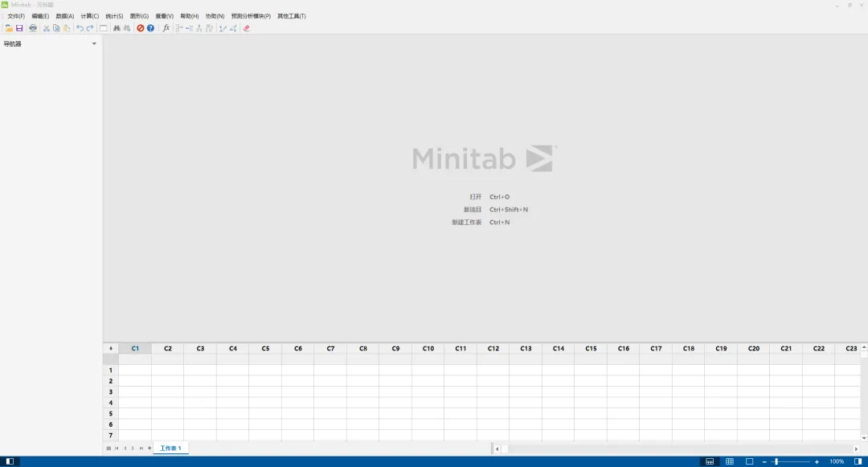Click the pink eraser clear cells icon
The width and height of the screenshot is (868, 467).
(x=247, y=28)
